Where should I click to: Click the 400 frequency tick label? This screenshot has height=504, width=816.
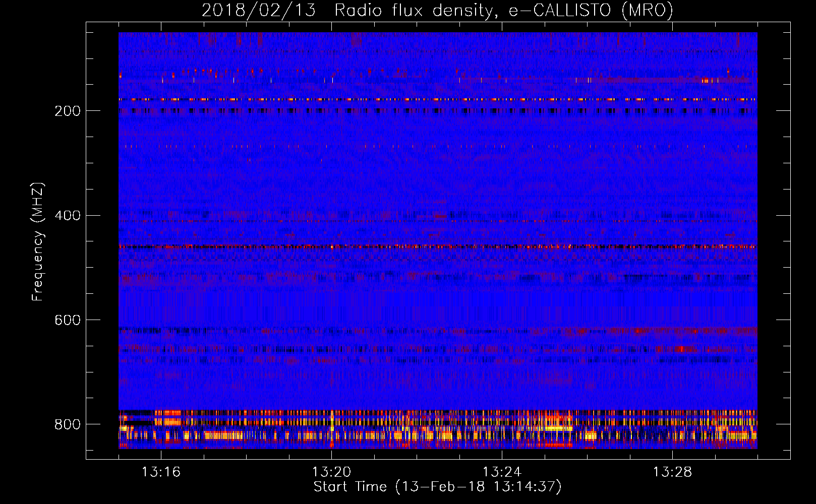point(68,216)
